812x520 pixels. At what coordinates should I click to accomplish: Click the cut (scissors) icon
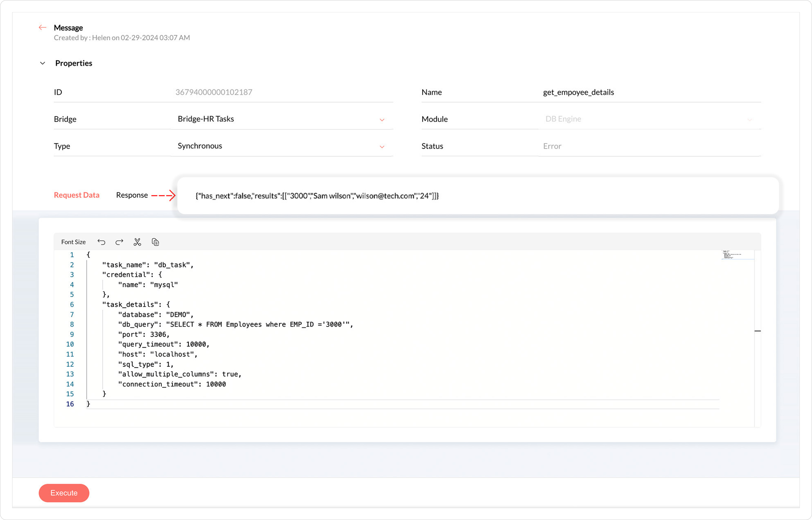tap(137, 242)
